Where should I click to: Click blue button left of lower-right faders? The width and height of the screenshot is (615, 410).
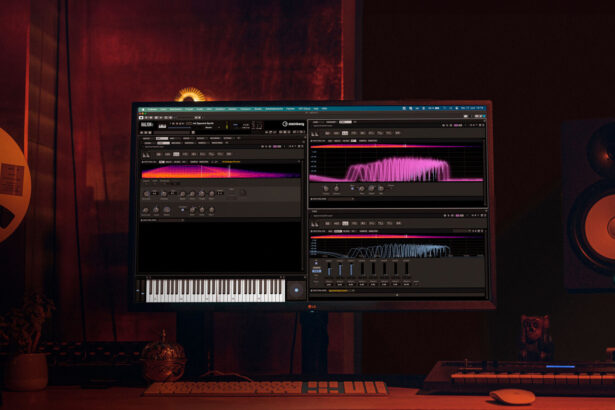click(317, 271)
